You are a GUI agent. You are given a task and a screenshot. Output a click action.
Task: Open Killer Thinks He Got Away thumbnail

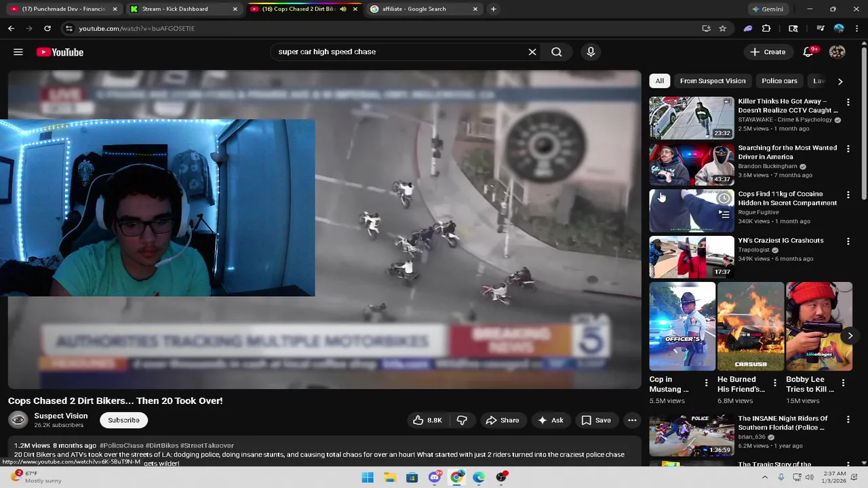(x=692, y=118)
